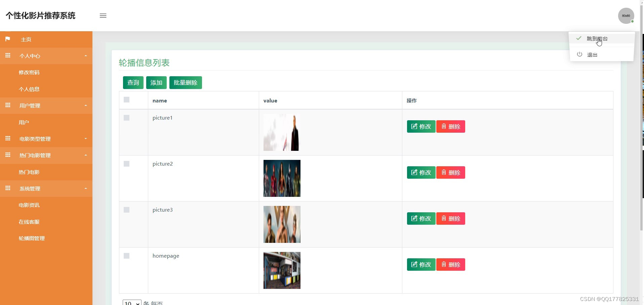The image size is (644, 305).
Task: Edit the picture3 row with 修改
Action: pos(421,219)
